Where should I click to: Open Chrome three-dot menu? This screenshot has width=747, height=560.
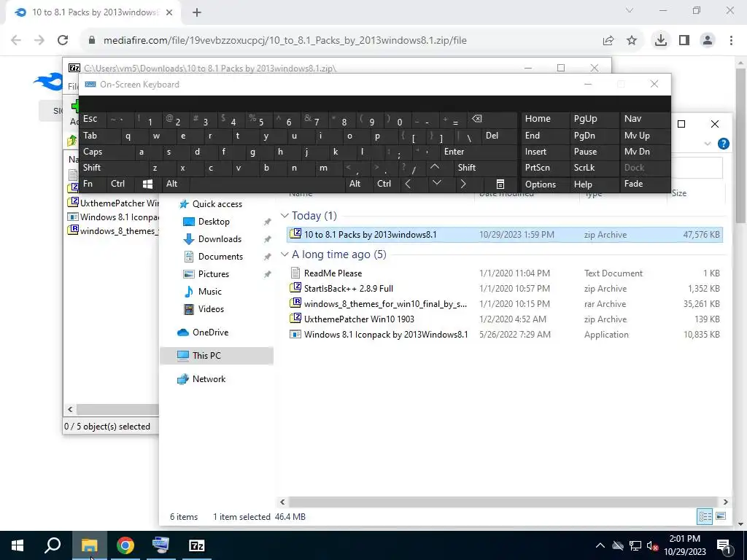(x=731, y=41)
